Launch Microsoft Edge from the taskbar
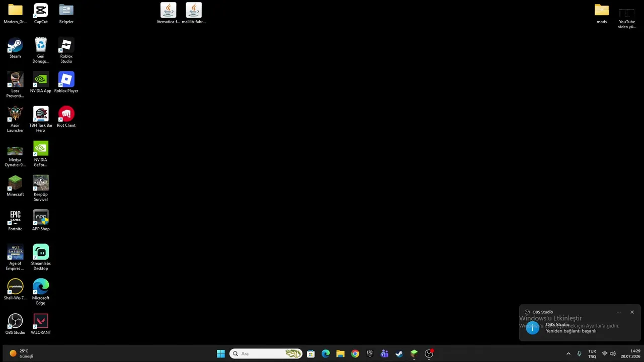The width and height of the screenshot is (644, 362). click(x=326, y=353)
